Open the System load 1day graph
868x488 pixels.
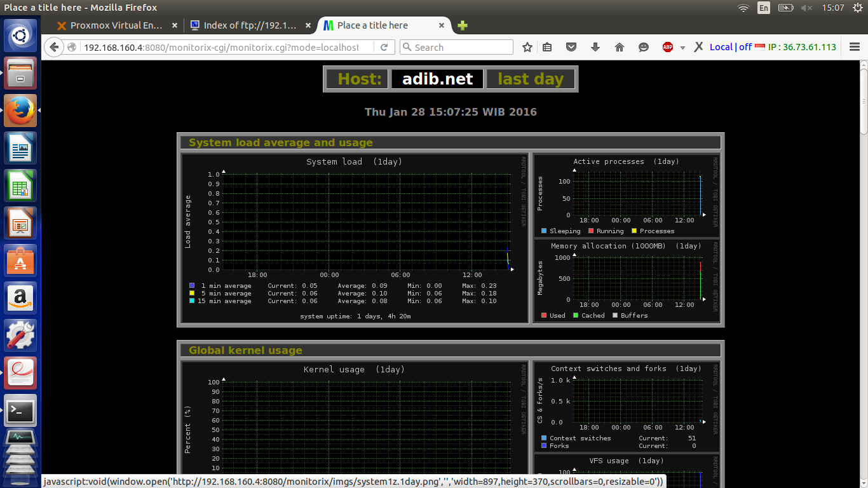[355, 238]
